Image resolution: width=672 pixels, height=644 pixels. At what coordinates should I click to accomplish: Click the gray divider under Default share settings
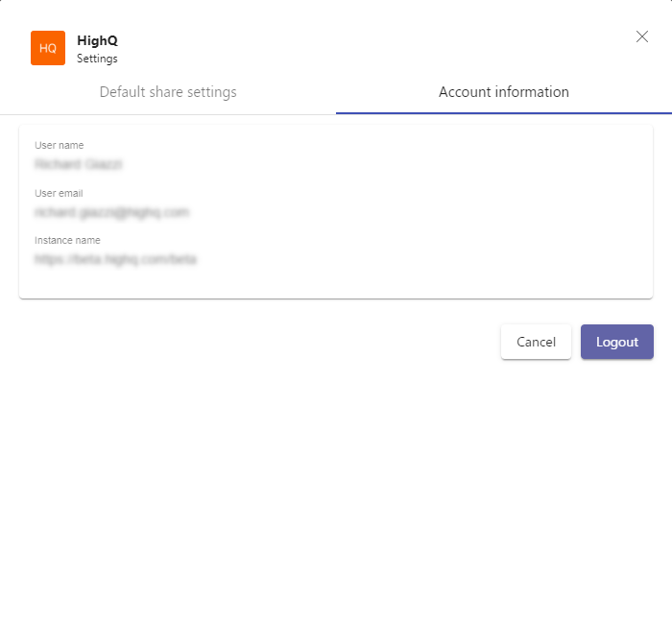pos(168,114)
